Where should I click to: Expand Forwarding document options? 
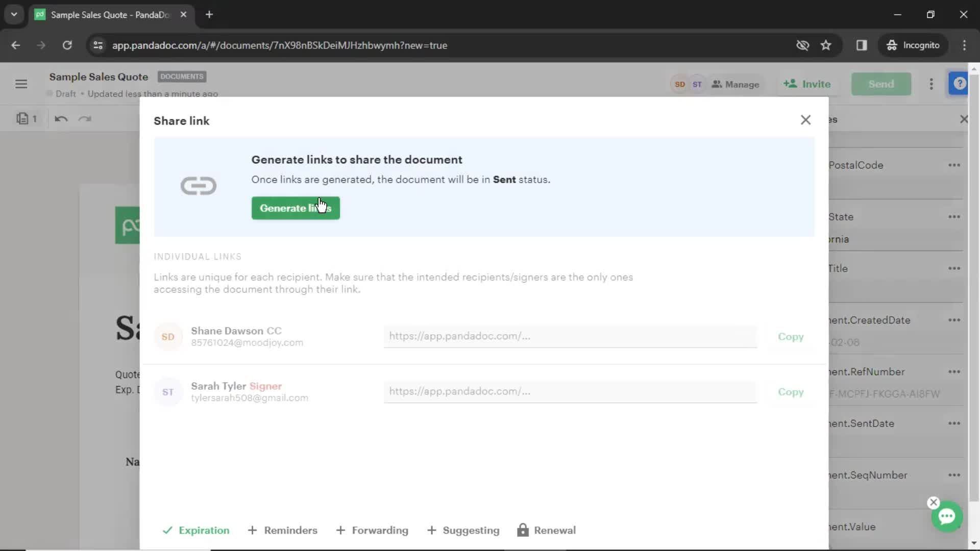[373, 530]
